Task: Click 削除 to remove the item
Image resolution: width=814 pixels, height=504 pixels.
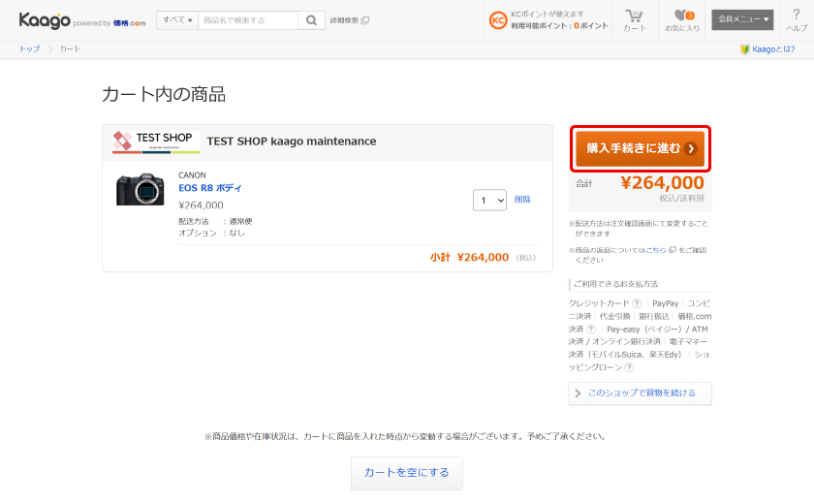Action: [522, 200]
